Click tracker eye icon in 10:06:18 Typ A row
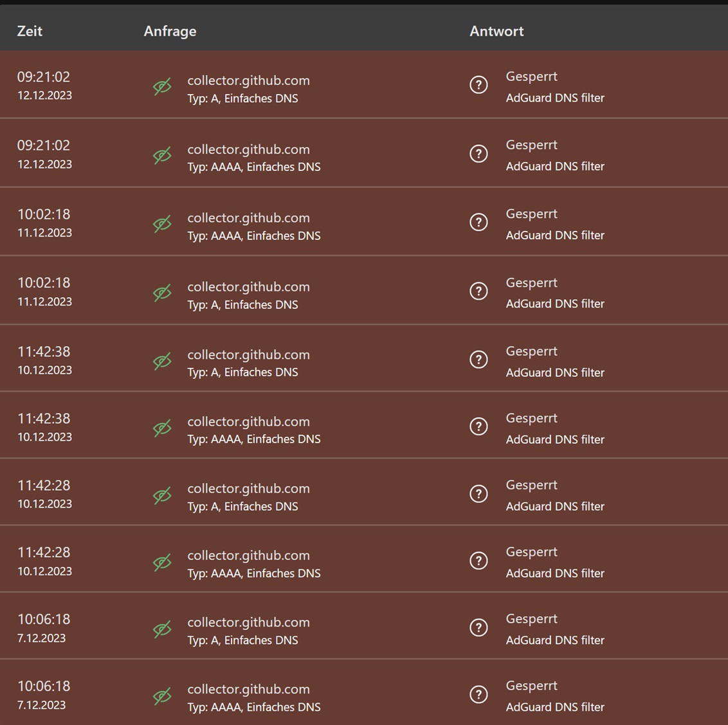This screenshot has width=728, height=725. point(162,629)
